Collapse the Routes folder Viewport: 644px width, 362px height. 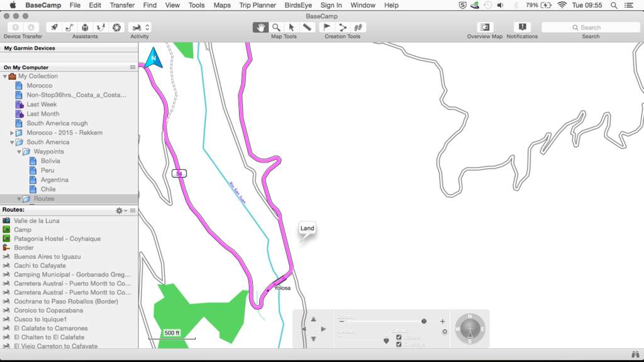pos(19,199)
